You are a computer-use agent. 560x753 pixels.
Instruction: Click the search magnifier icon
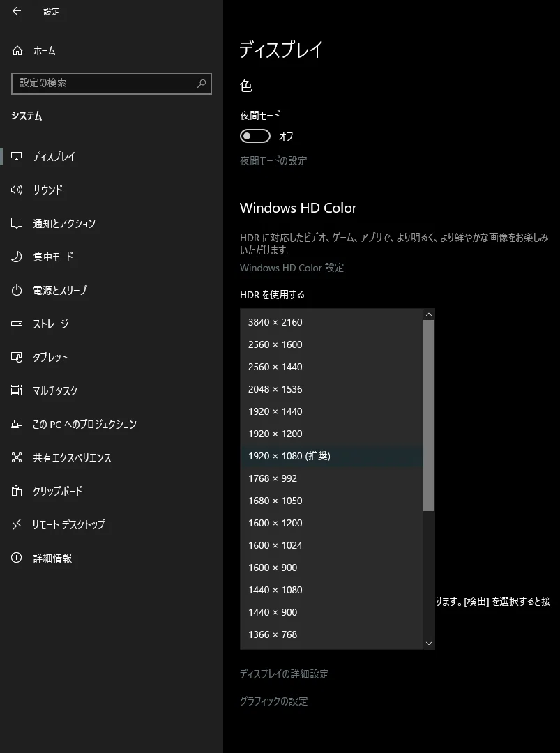click(202, 84)
